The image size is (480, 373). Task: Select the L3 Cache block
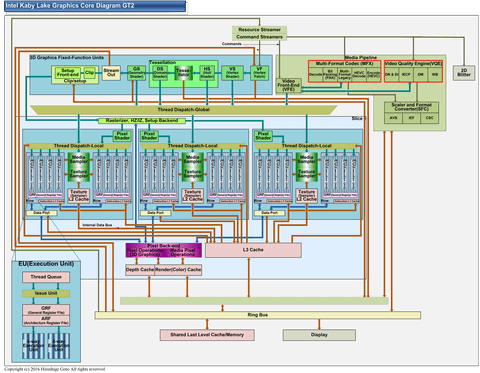click(253, 250)
